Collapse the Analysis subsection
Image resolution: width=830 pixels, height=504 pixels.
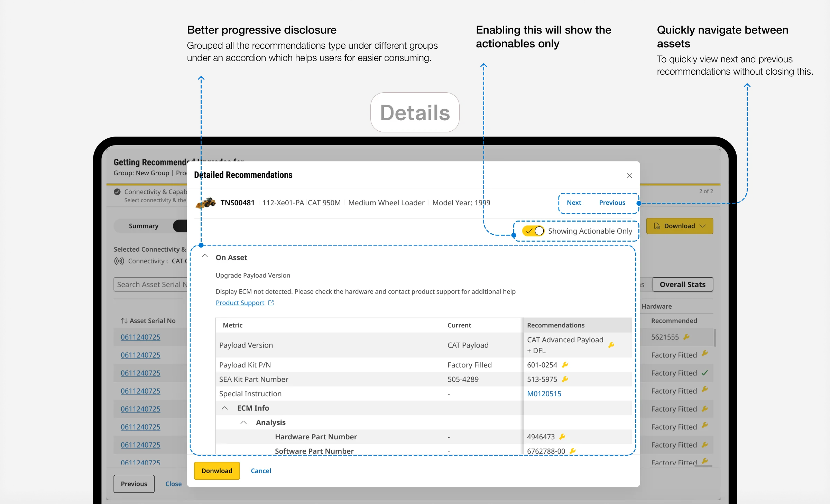point(243,422)
